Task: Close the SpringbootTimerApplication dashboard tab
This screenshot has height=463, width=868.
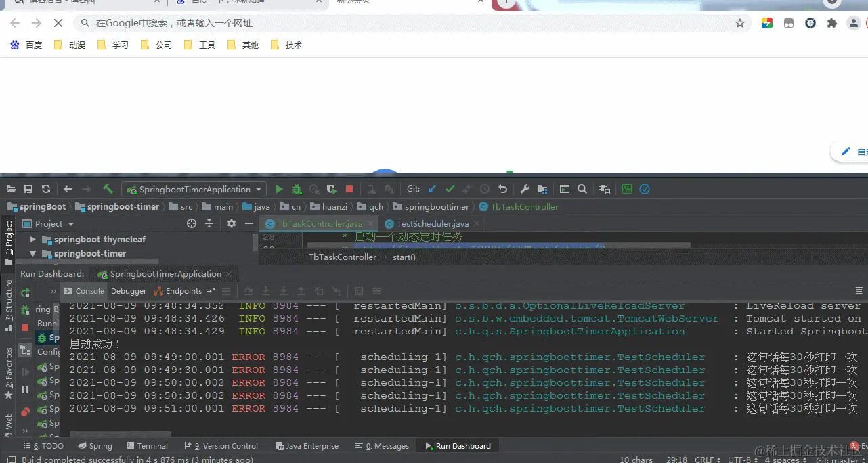Action: tap(229, 274)
